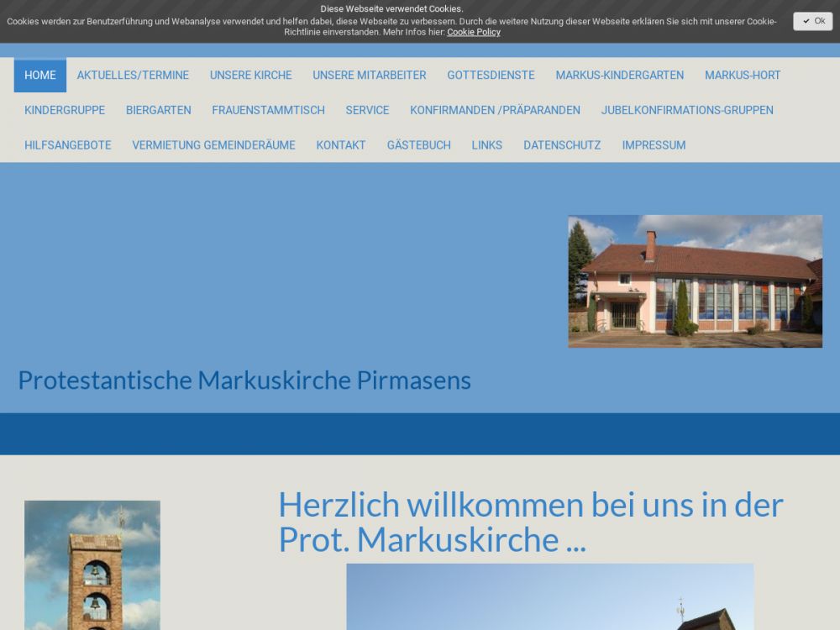Select the Home menu item
This screenshot has width=840, height=630.
coord(40,76)
